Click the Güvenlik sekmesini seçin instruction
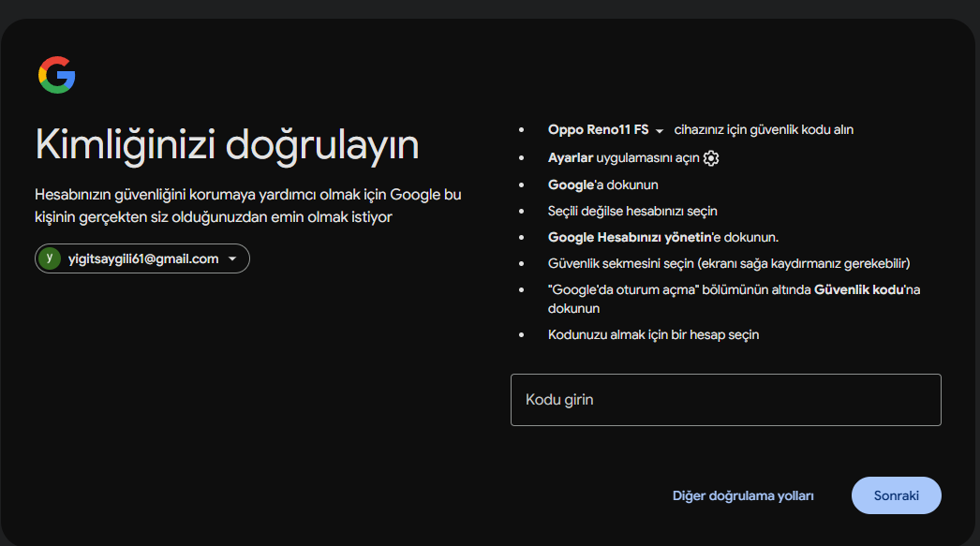The image size is (980, 546). click(x=729, y=263)
